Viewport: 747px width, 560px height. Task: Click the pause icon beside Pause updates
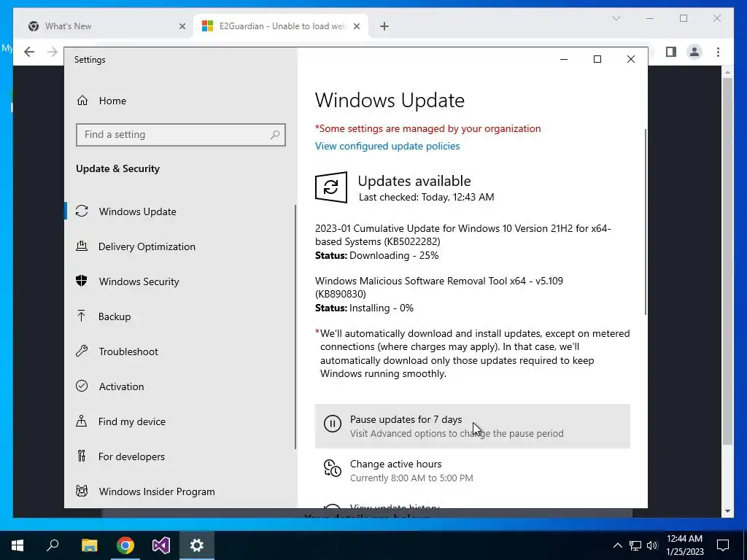[333, 424]
